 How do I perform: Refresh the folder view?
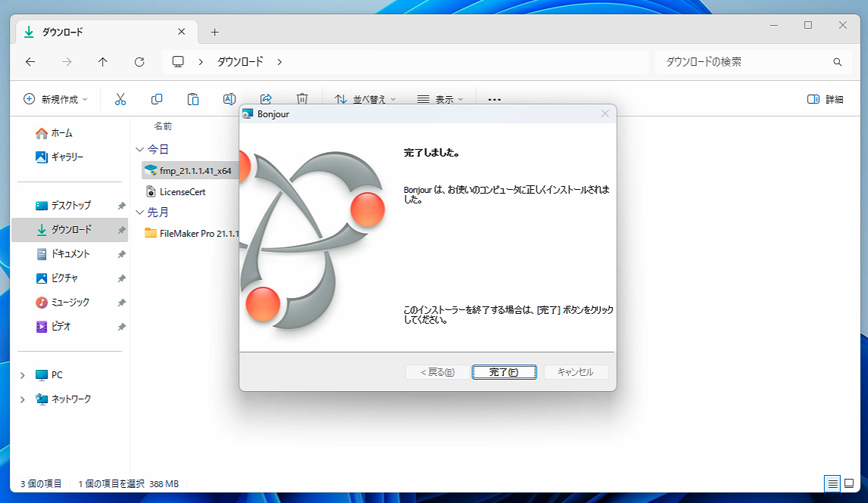(139, 62)
